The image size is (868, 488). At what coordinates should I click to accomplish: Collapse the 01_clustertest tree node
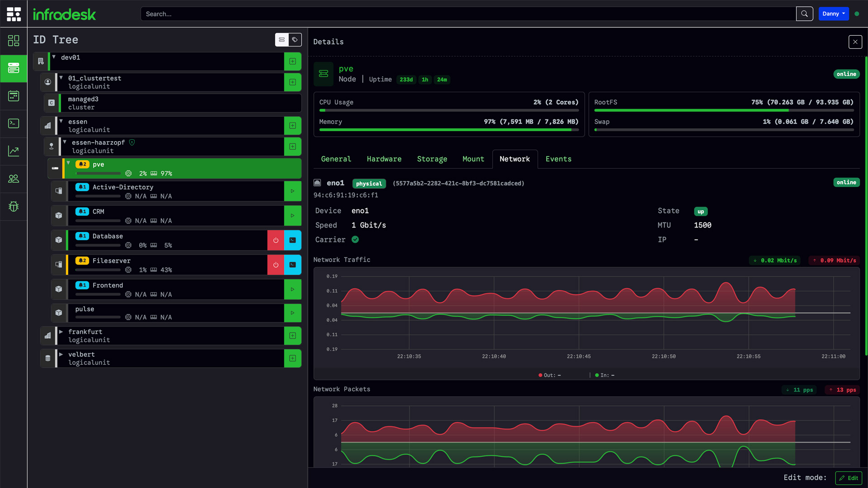61,78
